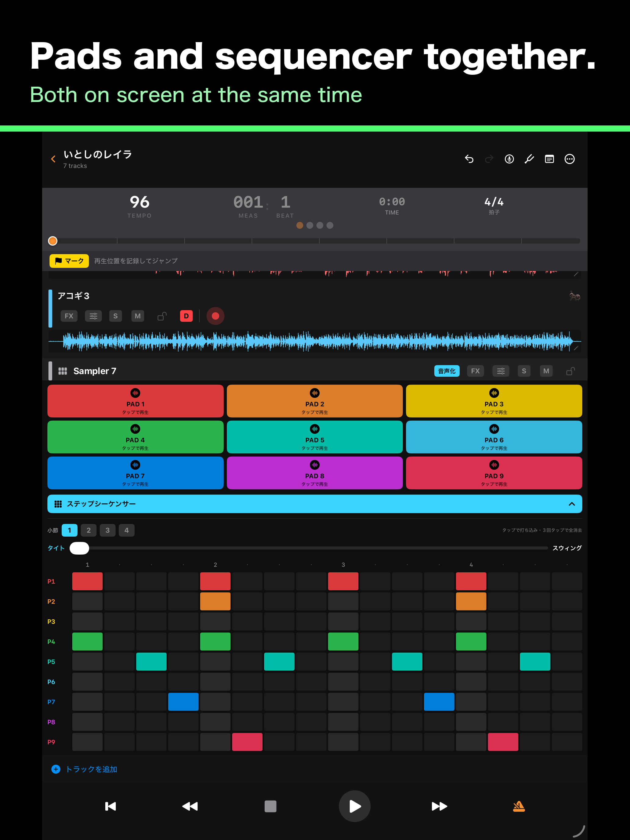The height and width of the screenshot is (840, 630).
Task: Fast forward playback
Action: (x=439, y=806)
